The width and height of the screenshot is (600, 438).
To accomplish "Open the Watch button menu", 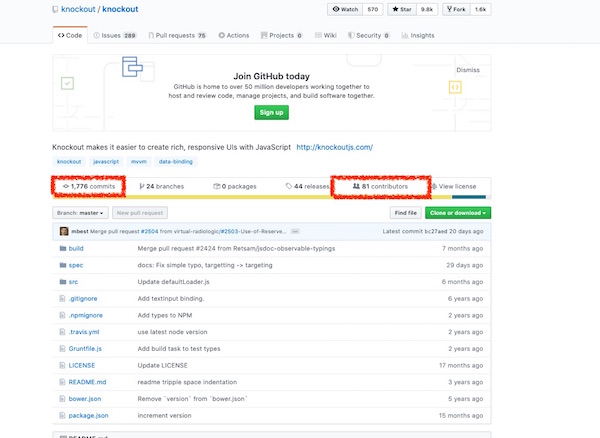I will [343, 9].
